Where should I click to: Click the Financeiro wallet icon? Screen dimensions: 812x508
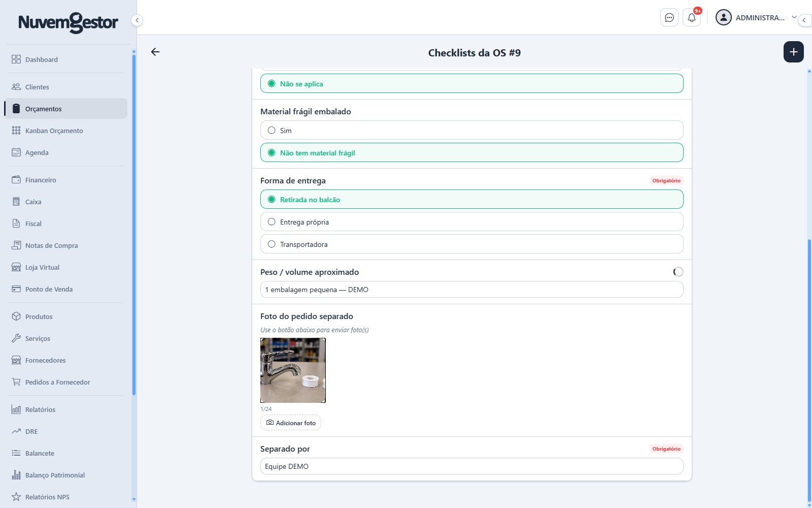tap(16, 180)
